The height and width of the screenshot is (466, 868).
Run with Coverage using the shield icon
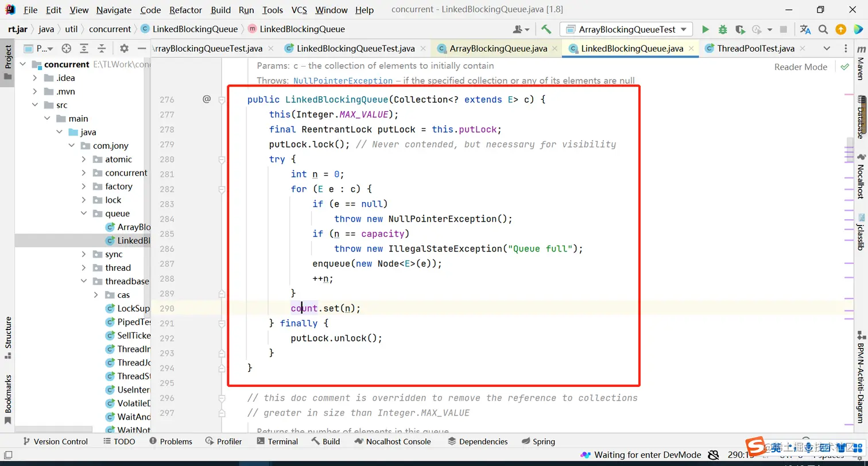[740, 29]
